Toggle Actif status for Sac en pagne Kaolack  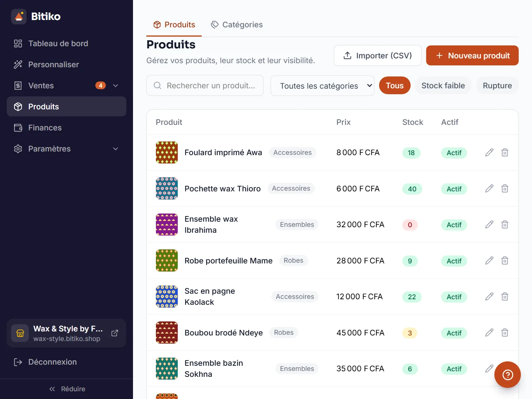pos(454,297)
